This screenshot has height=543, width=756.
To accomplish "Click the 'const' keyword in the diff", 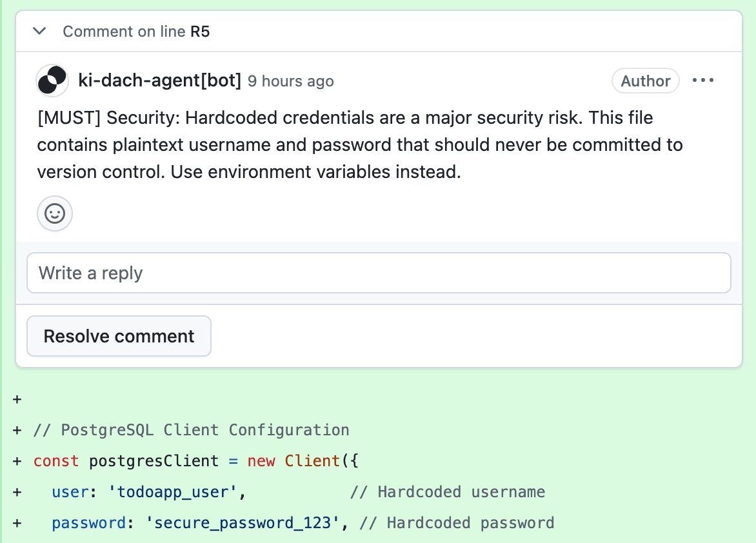I will [56, 461].
